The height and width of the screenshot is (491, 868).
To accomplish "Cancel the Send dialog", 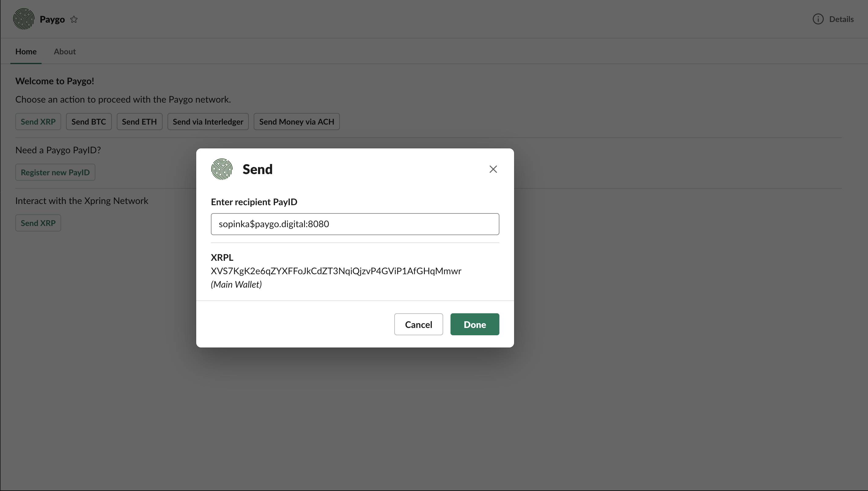I will (x=418, y=324).
